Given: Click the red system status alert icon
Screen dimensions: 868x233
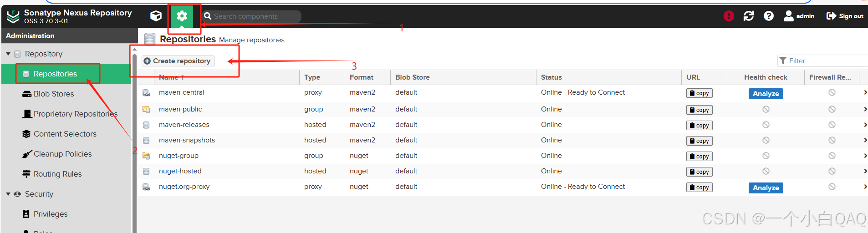Looking at the screenshot, I should 729,16.
